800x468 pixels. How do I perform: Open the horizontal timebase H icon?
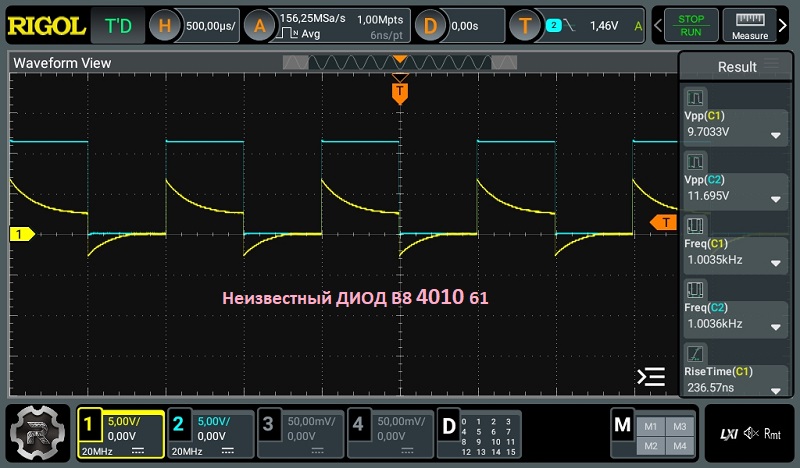click(x=167, y=25)
